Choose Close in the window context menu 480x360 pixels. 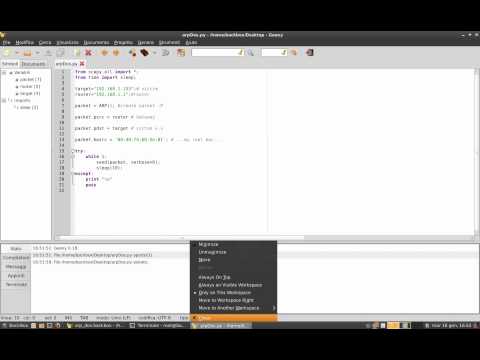pyautogui.click(x=233, y=318)
